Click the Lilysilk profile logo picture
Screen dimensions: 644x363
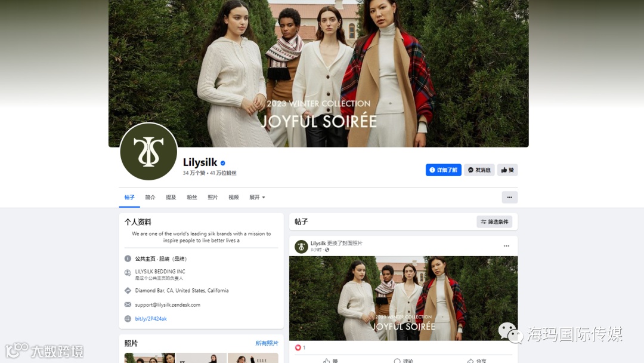point(148,151)
